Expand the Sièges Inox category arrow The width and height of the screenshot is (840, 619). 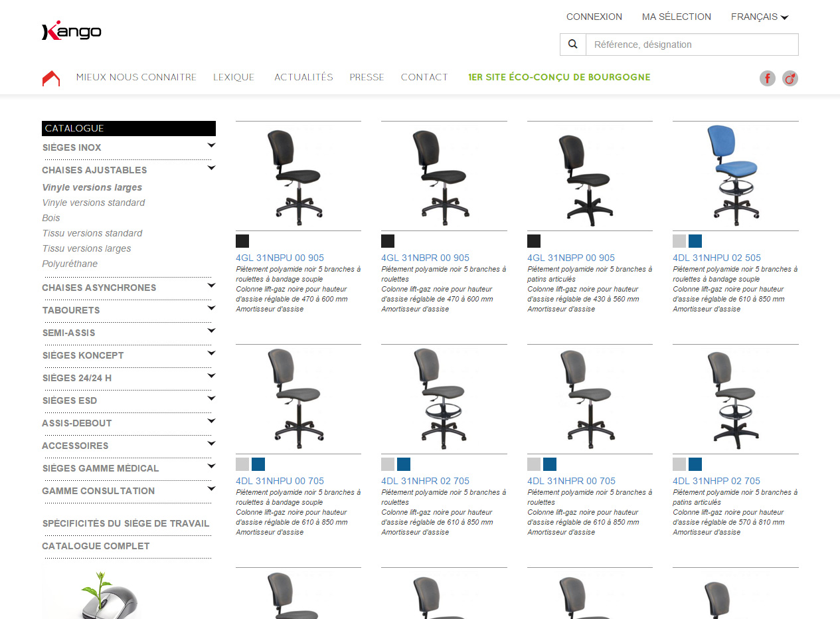[x=211, y=145]
